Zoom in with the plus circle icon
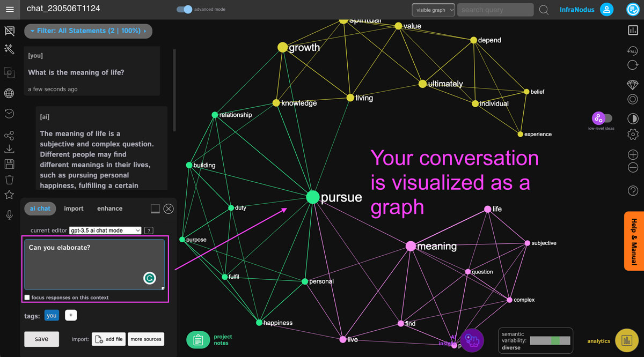Screen dimensions: 644x357 coord(633,155)
